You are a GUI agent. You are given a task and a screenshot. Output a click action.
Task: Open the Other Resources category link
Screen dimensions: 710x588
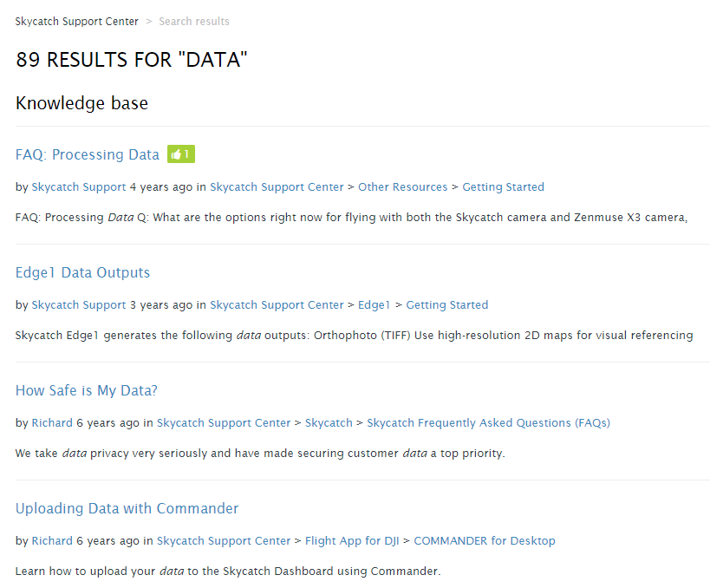click(x=402, y=187)
